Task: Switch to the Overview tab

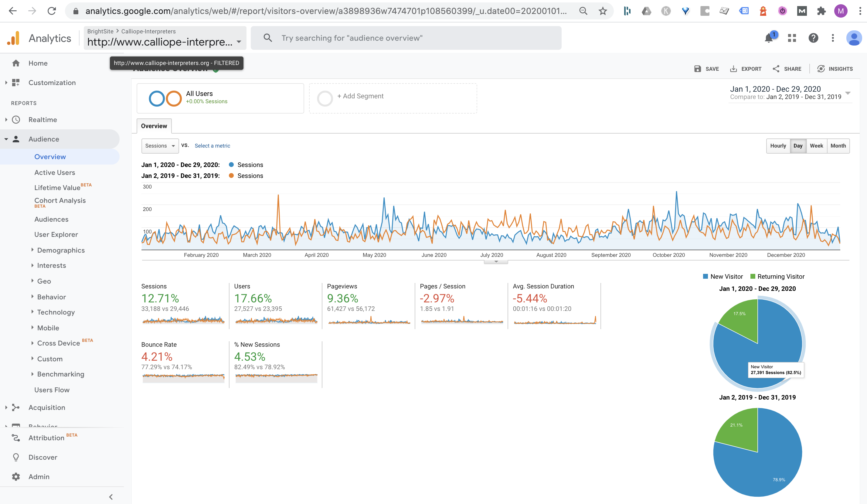Action: [154, 126]
